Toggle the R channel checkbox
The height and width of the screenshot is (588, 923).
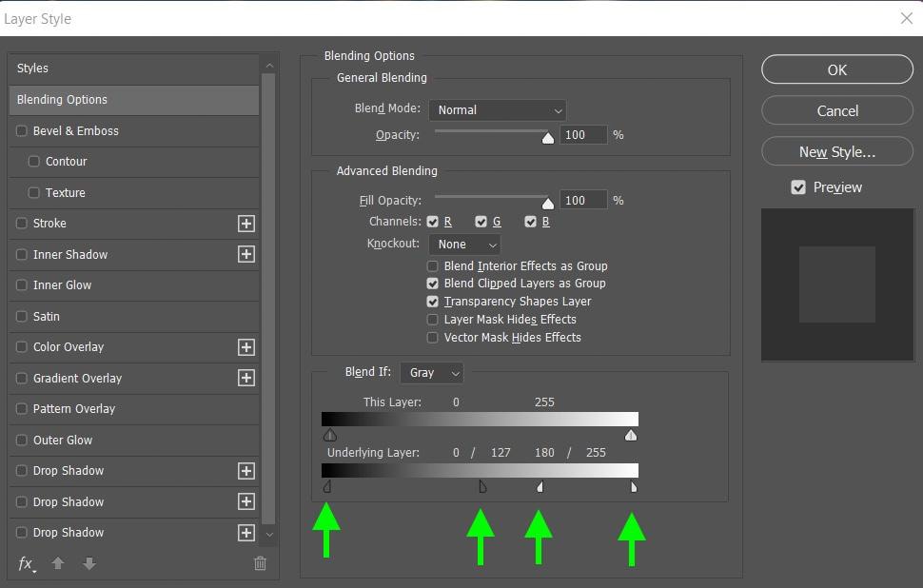tap(433, 222)
